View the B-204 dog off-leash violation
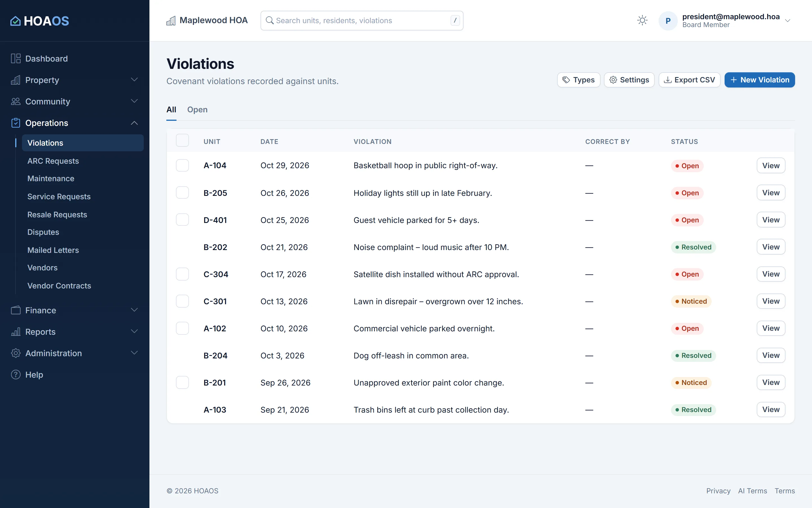812x508 pixels. point(771,355)
